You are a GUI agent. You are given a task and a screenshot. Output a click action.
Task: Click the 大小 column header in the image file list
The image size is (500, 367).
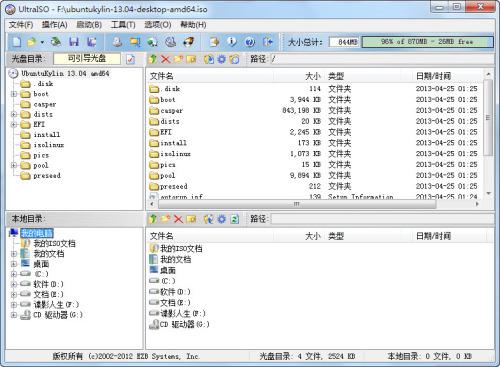click(x=299, y=76)
